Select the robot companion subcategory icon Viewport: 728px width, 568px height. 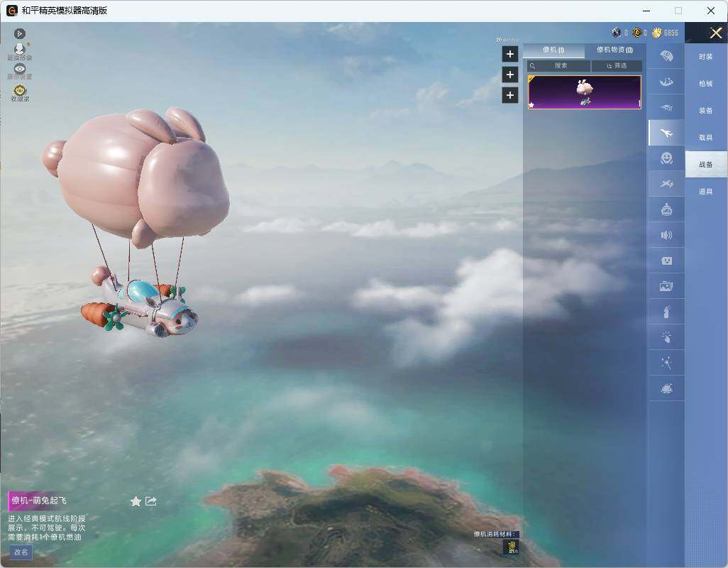click(666, 209)
